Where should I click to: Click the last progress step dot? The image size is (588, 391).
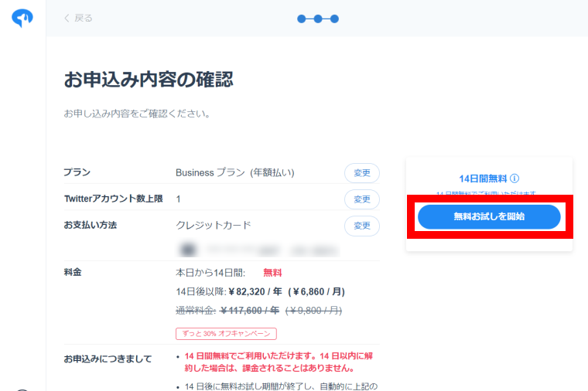coord(334,19)
